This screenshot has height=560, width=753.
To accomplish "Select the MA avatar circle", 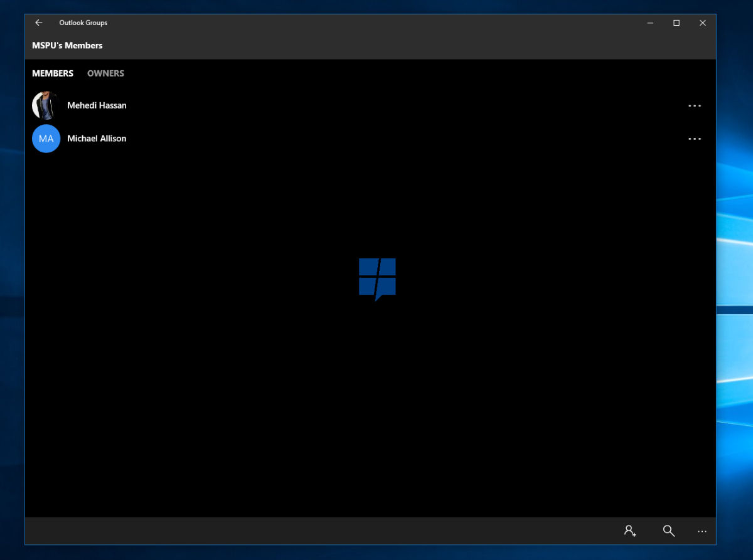I will pos(46,139).
